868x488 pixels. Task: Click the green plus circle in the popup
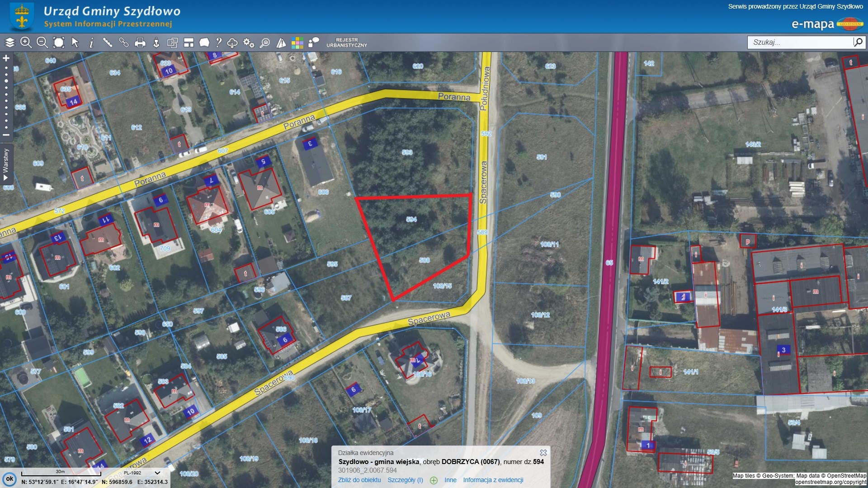tap(434, 480)
